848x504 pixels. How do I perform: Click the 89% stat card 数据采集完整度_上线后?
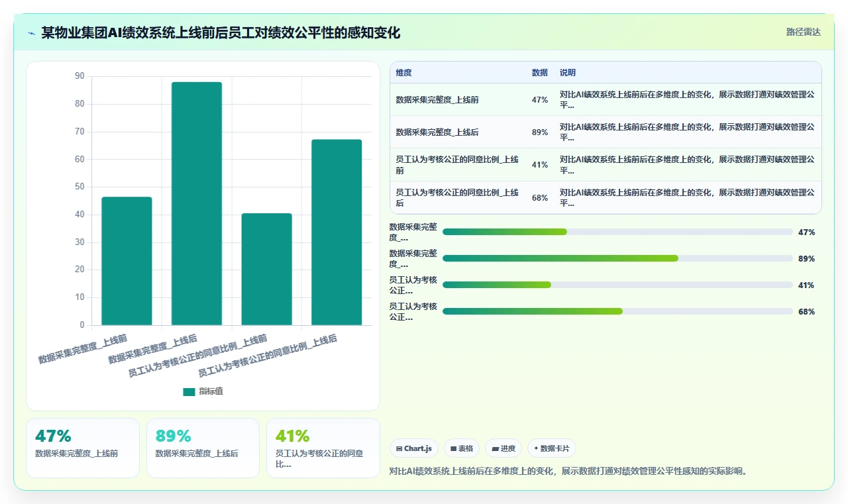tap(203, 448)
